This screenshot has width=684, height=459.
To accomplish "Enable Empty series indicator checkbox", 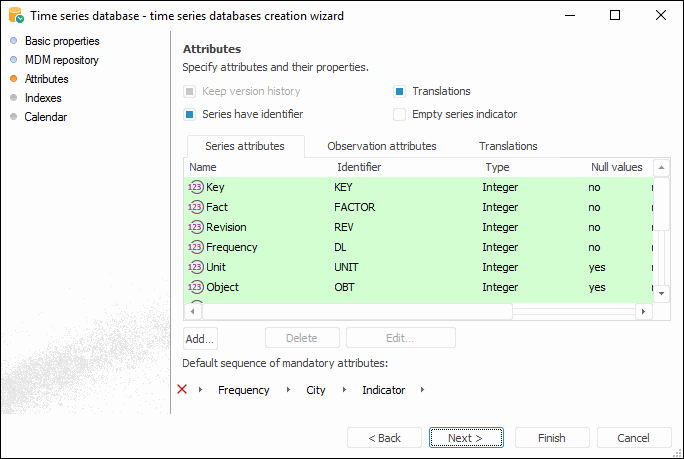I will click(x=399, y=114).
